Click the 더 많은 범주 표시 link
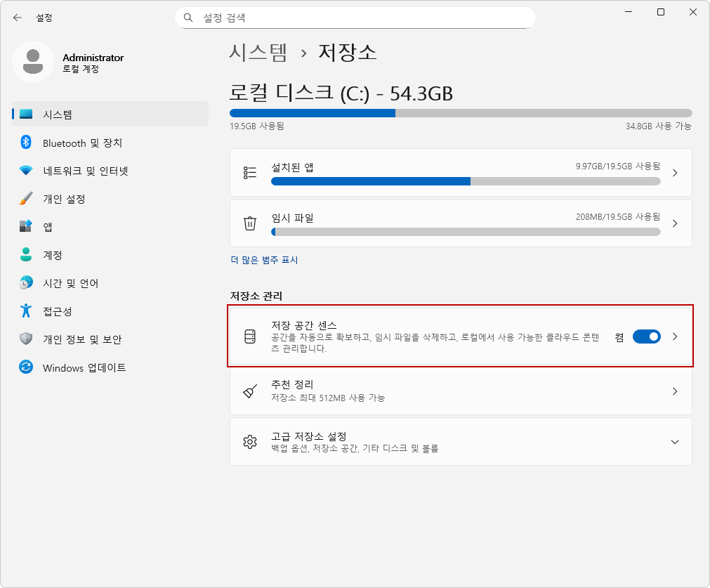710x588 pixels. click(264, 260)
